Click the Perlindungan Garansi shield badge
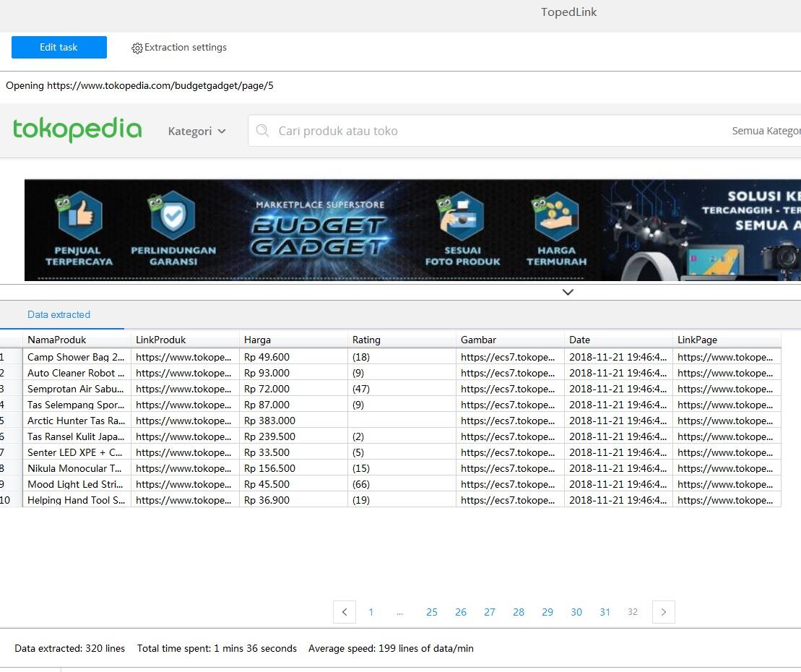The height and width of the screenshot is (672, 801). (x=173, y=216)
